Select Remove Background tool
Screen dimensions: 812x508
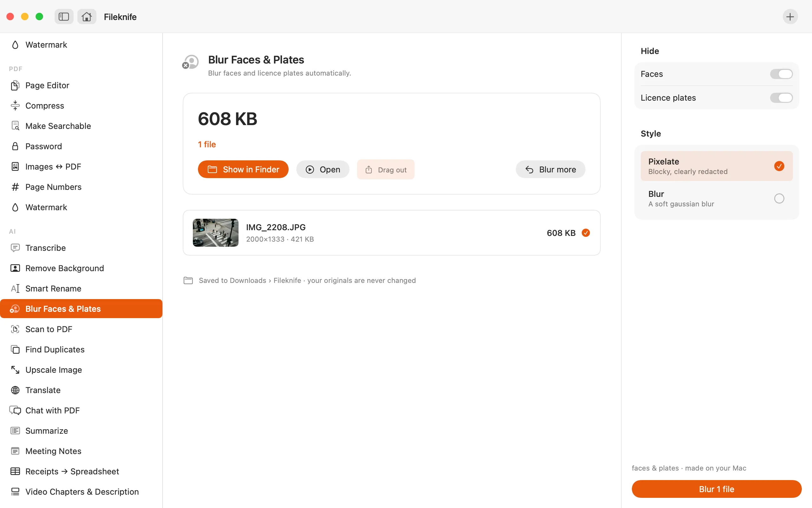point(81,268)
